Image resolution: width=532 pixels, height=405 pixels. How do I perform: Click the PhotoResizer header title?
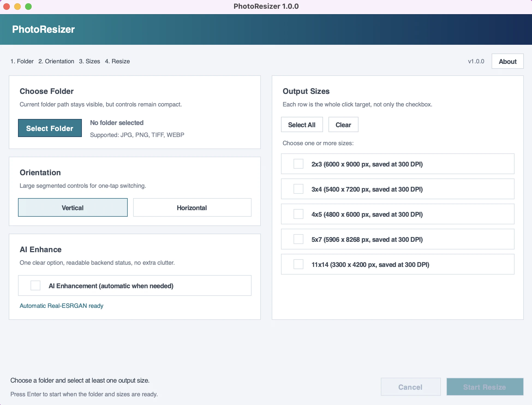[x=43, y=29]
